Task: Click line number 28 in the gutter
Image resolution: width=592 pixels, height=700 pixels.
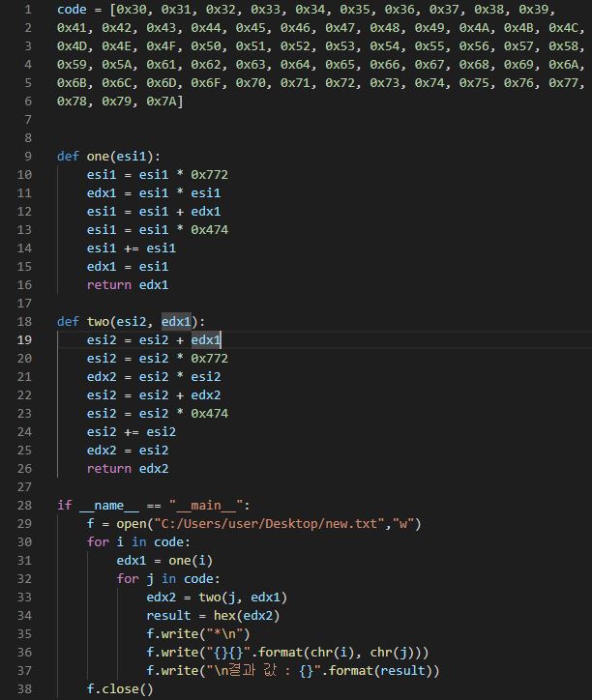Action: (x=24, y=506)
